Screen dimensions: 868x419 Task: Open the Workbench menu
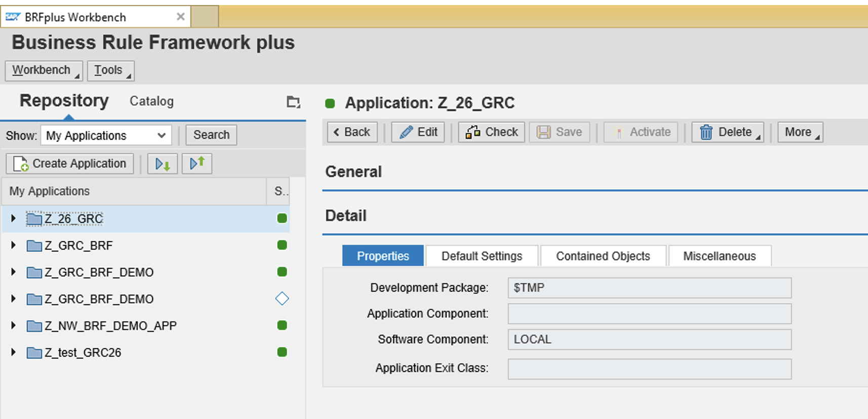click(x=44, y=70)
